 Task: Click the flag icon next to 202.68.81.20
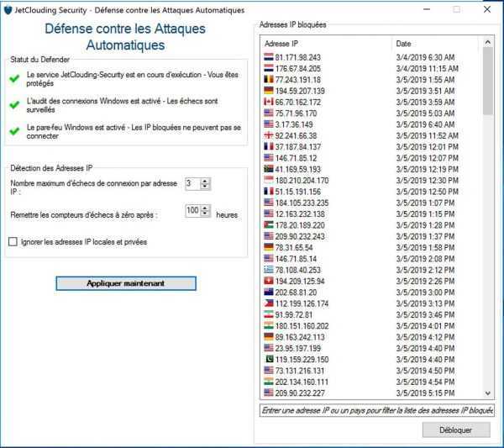click(x=269, y=292)
